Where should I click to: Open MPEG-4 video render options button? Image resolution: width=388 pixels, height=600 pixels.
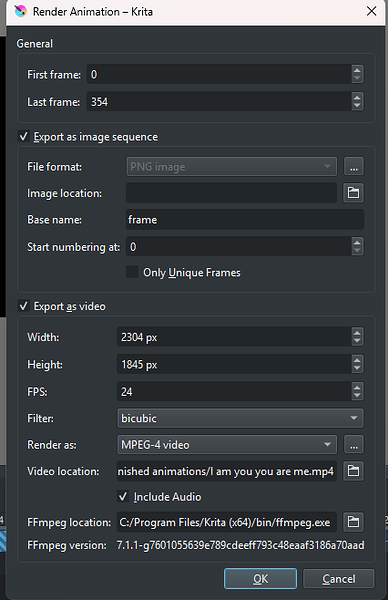tap(354, 445)
